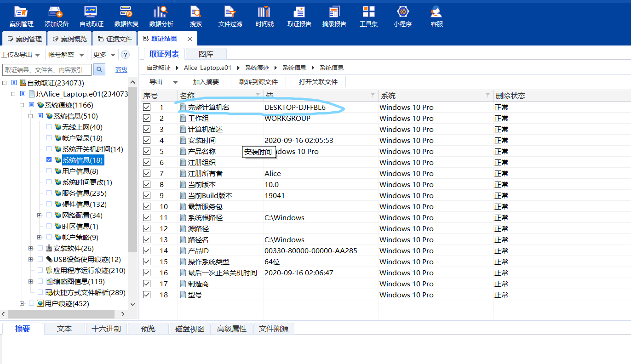Close the 取证结果 tab
This screenshot has height=364, width=631.
(190, 39)
